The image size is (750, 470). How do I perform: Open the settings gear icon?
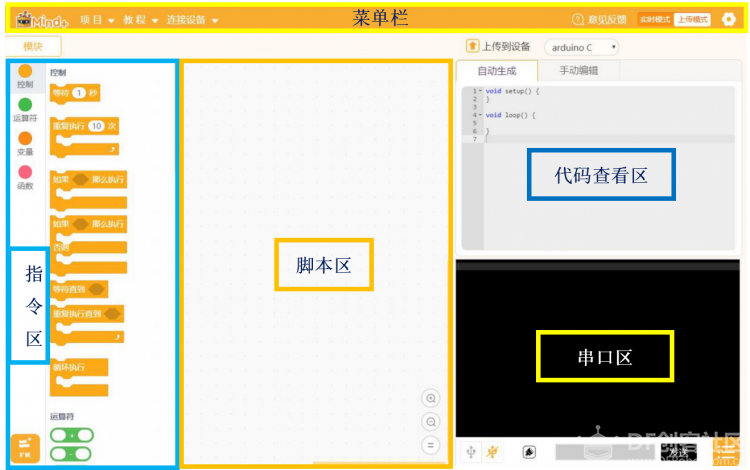click(728, 19)
